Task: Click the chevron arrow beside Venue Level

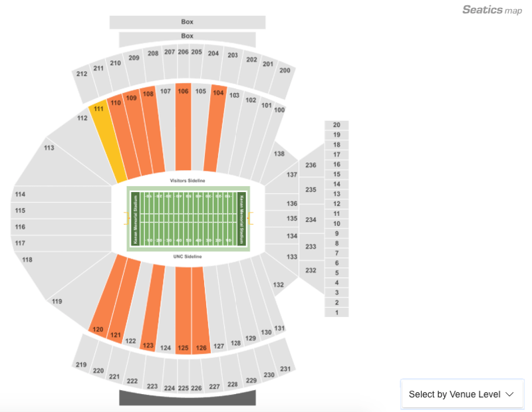Action: click(x=509, y=394)
